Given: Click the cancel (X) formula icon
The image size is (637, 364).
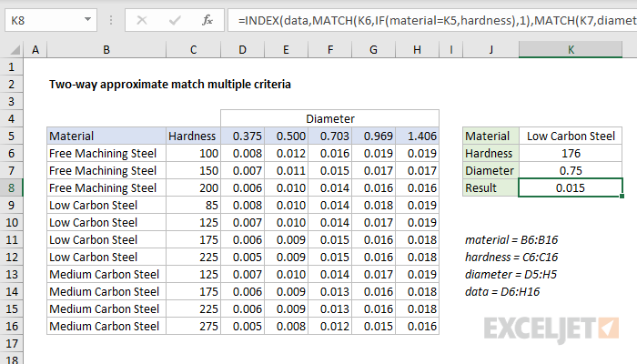Looking at the screenshot, I should click(x=142, y=20).
